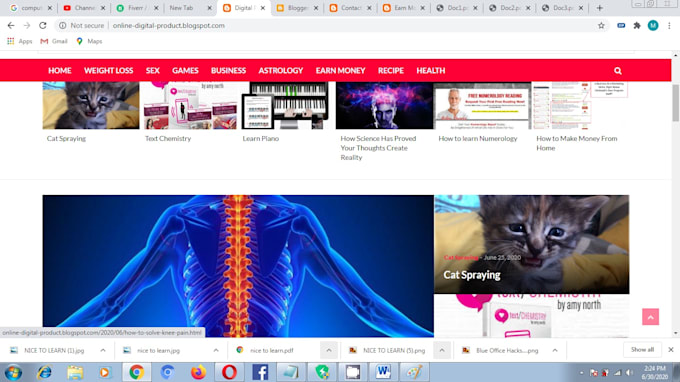The width and height of the screenshot is (680, 382).
Task: Open RECIPE menu item
Action: point(391,71)
